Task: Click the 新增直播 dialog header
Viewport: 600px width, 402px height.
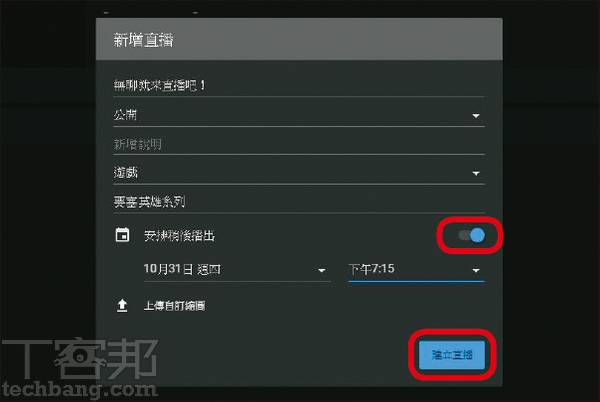Action: (x=299, y=39)
